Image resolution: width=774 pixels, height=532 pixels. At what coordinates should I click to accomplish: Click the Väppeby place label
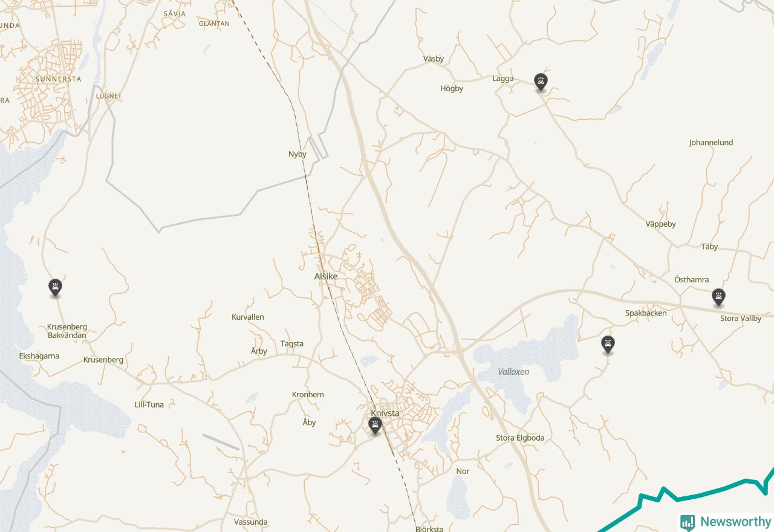coord(661,224)
